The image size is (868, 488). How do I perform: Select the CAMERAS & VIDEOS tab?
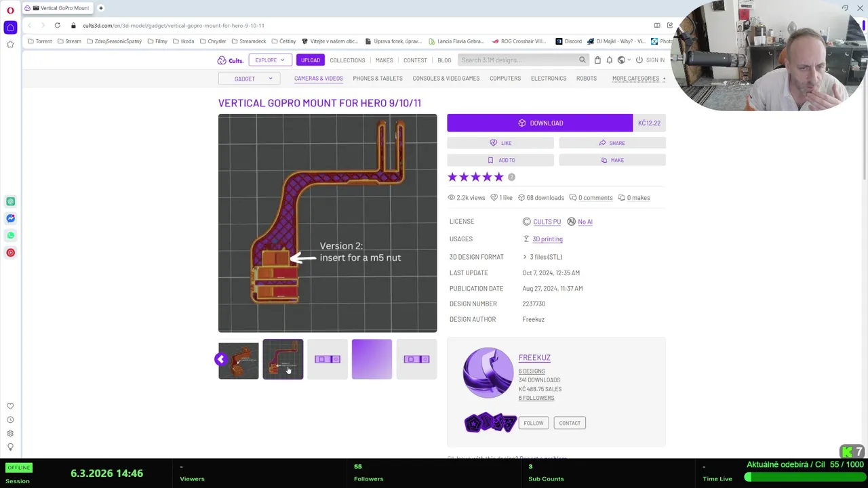(x=318, y=78)
